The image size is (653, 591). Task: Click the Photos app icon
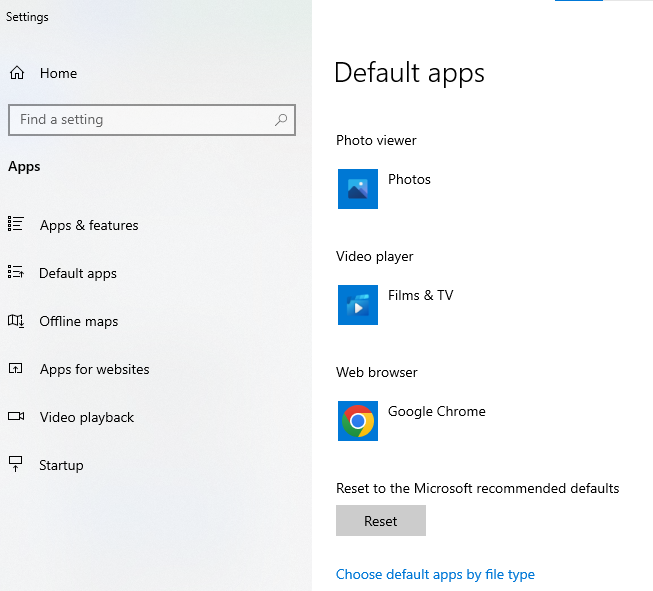(358, 189)
